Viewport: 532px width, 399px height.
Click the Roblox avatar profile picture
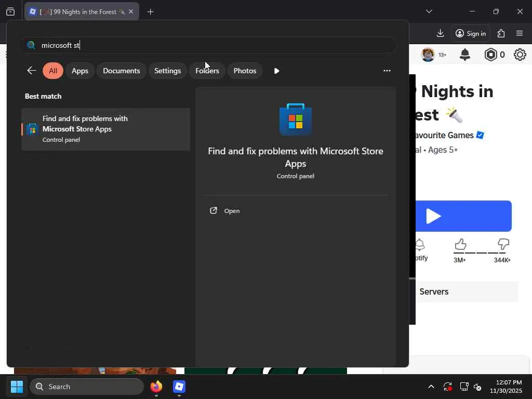428,54
